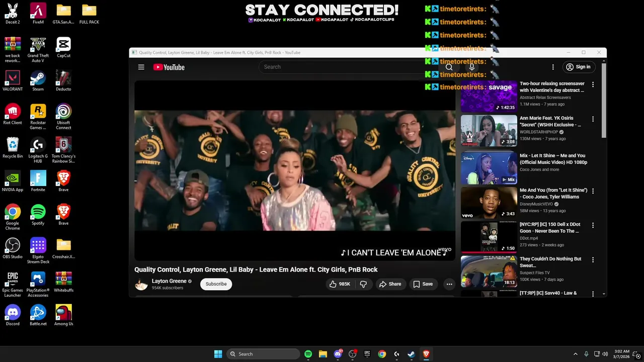Click the playing music video frame
Screen dimensions: 644x362
click(295, 171)
